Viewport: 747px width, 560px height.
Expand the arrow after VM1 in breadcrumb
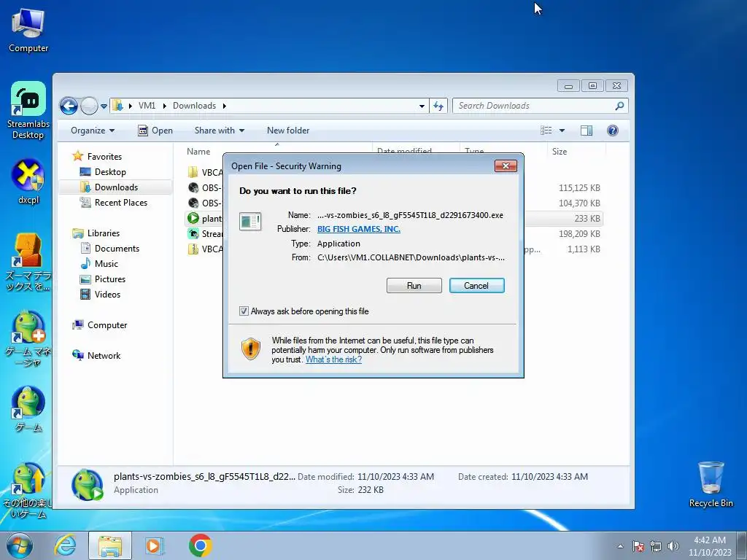click(x=164, y=106)
